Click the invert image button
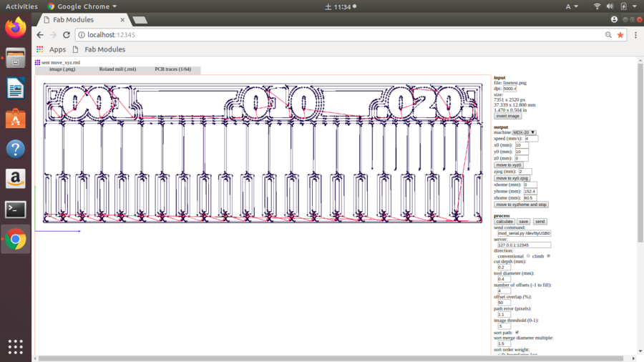Image resolution: width=644 pixels, height=362 pixels. [507, 116]
